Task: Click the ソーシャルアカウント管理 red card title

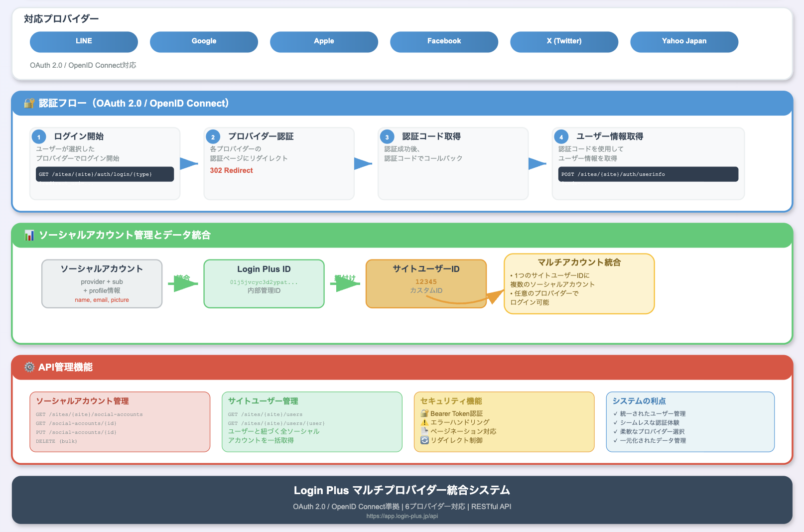Action: [82, 401]
